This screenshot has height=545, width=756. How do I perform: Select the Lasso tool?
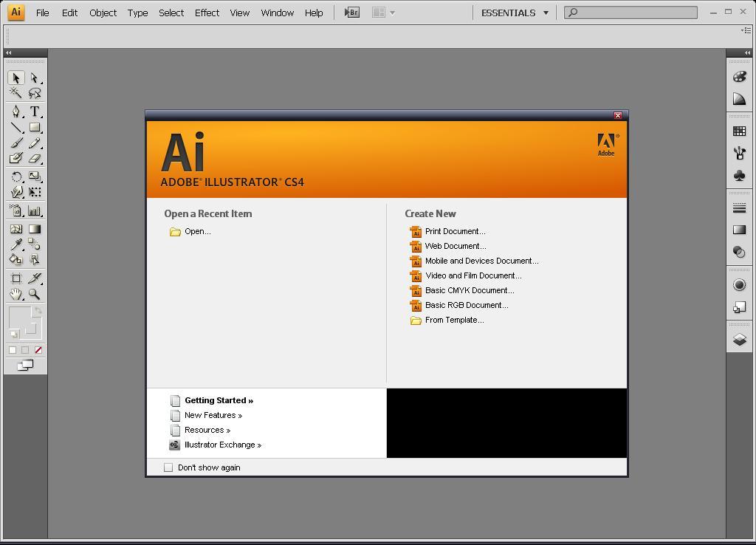(34, 92)
